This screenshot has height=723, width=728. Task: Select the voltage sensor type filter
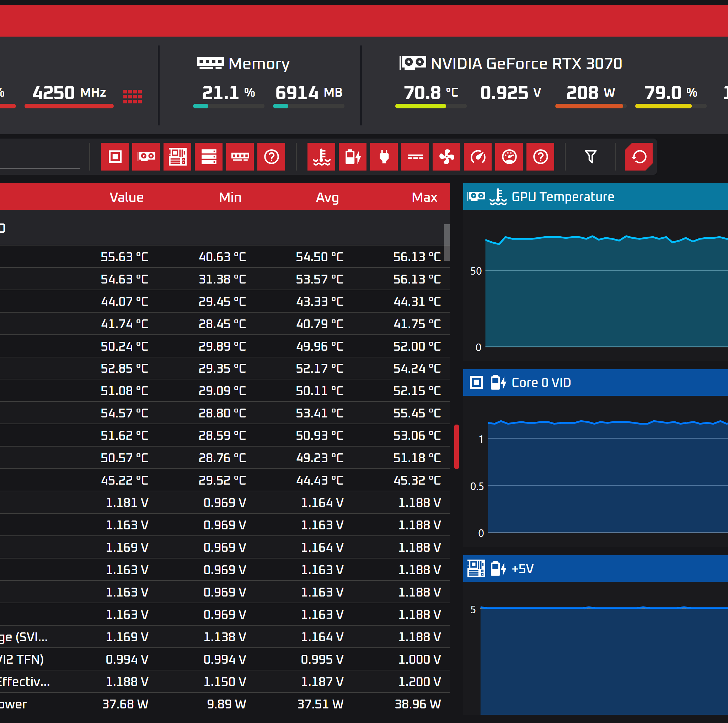coord(353,157)
